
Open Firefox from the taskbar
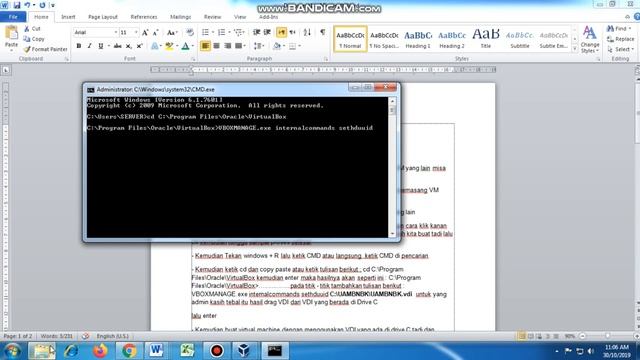(x=100, y=351)
